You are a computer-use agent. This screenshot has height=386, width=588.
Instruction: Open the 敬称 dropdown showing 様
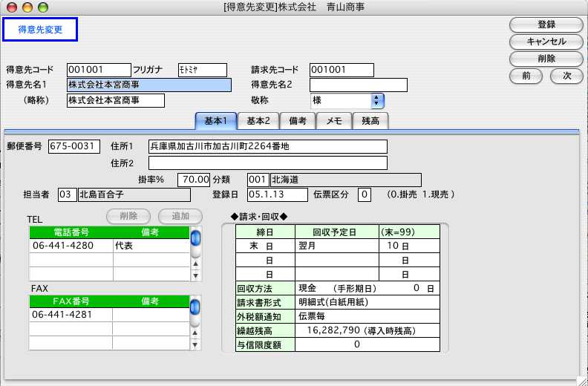pyautogui.click(x=347, y=100)
